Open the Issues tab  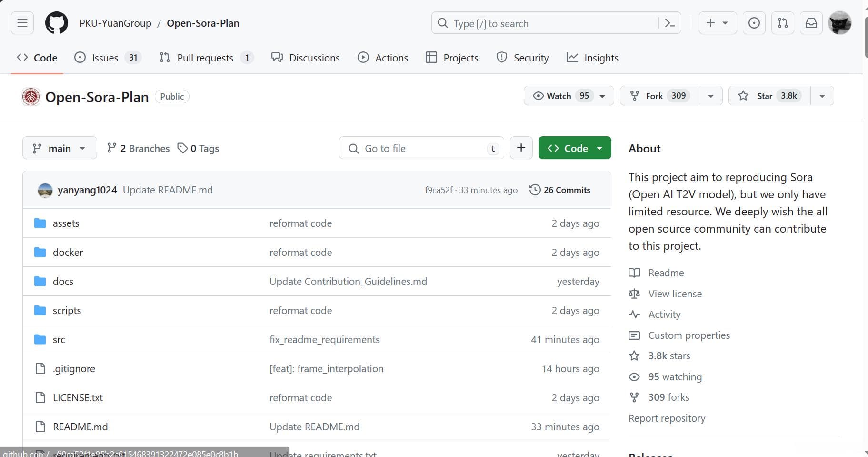click(108, 58)
